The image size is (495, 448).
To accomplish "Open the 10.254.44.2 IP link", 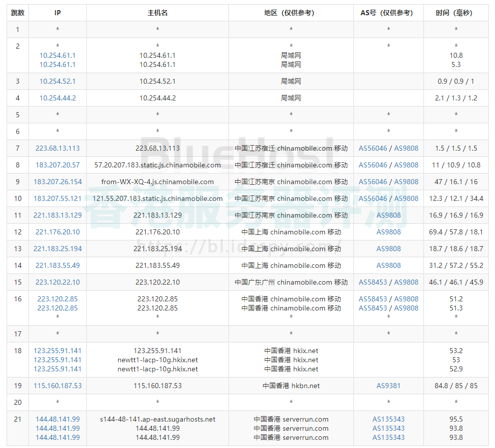I will click(x=57, y=98).
